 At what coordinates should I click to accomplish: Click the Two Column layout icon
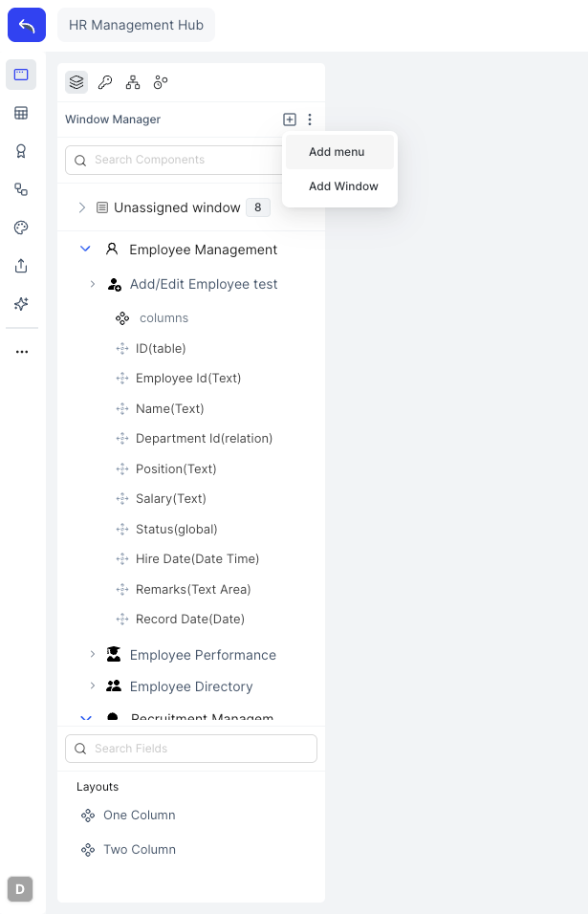[88, 850]
